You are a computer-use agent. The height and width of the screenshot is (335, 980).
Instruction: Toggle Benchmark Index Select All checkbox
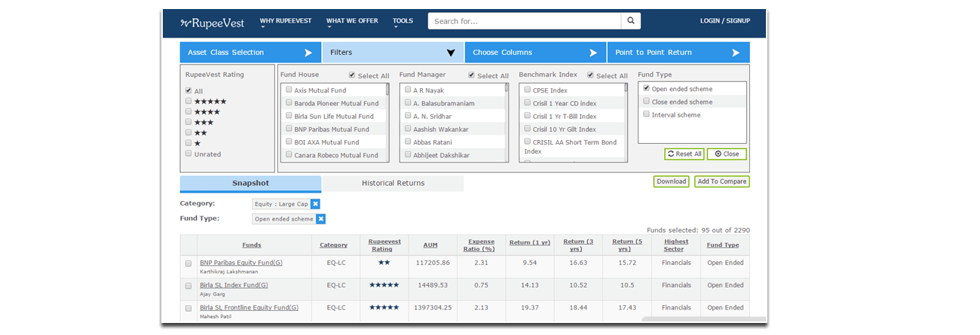coord(591,75)
